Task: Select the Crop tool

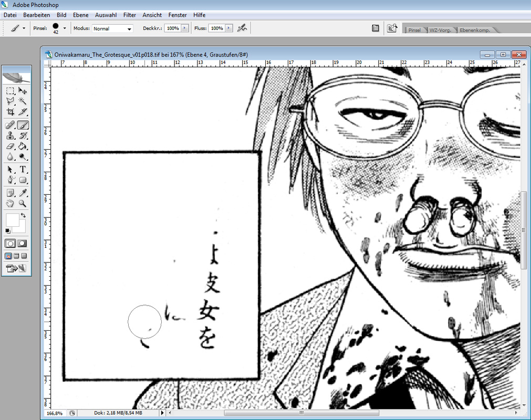Action: (10, 112)
